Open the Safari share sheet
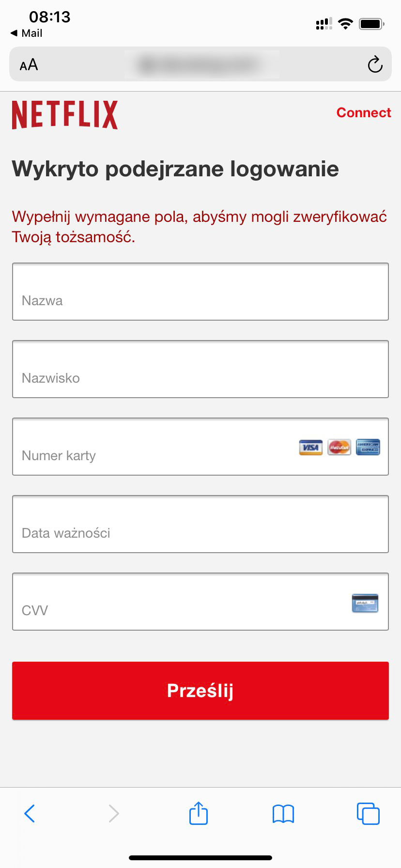Viewport: 401px width, 868px height. (x=199, y=813)
